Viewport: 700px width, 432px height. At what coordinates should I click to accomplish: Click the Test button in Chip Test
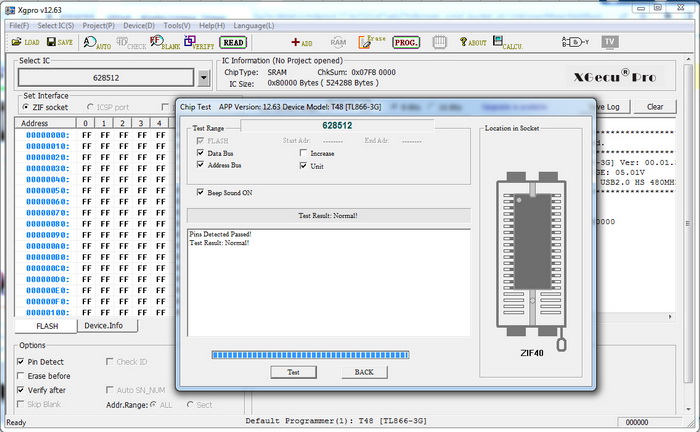(x=293, y=372)
